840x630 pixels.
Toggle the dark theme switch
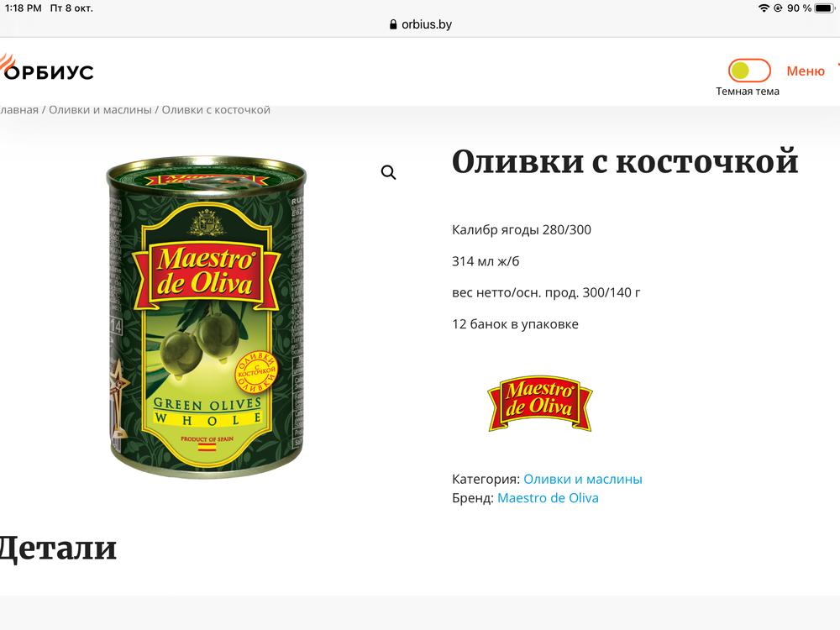point(749,71)
